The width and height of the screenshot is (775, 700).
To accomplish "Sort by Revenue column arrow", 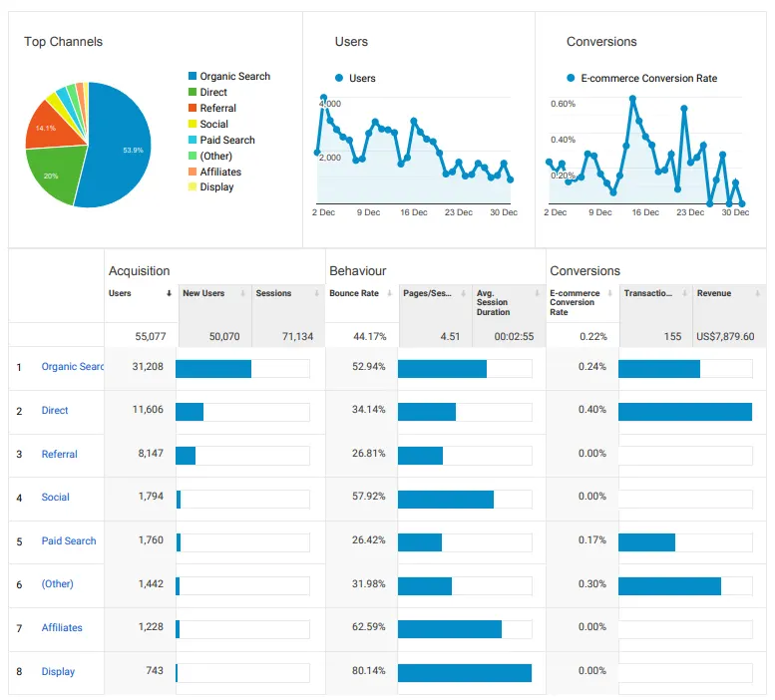I will pos(757,293).
